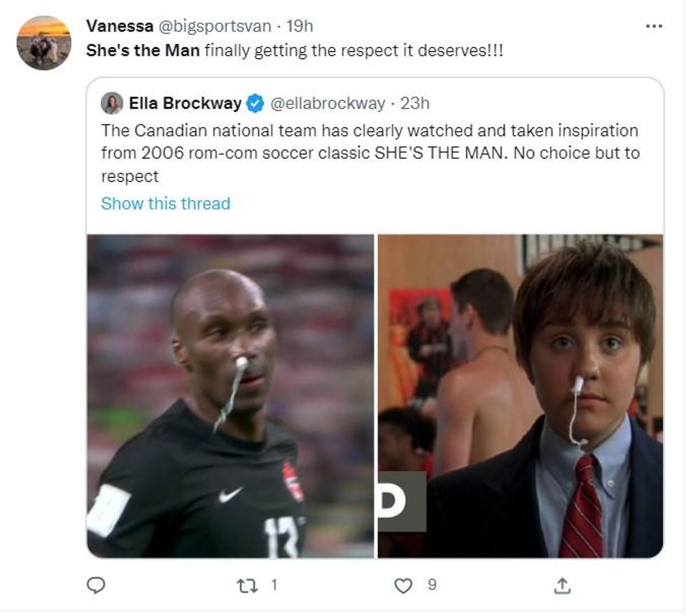This screenshot has width=686, height=616.
Task: Click the Ella Brockway display name
Action: [185, 104]
